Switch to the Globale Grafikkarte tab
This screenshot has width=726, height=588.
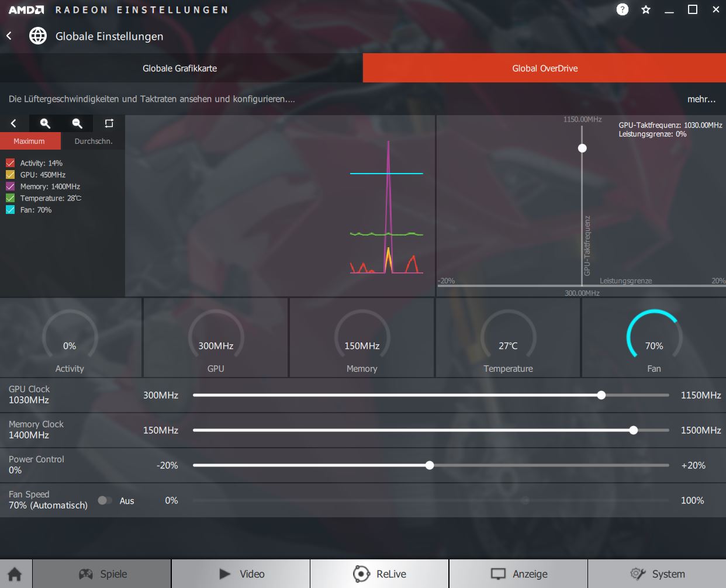coord(181,68)
